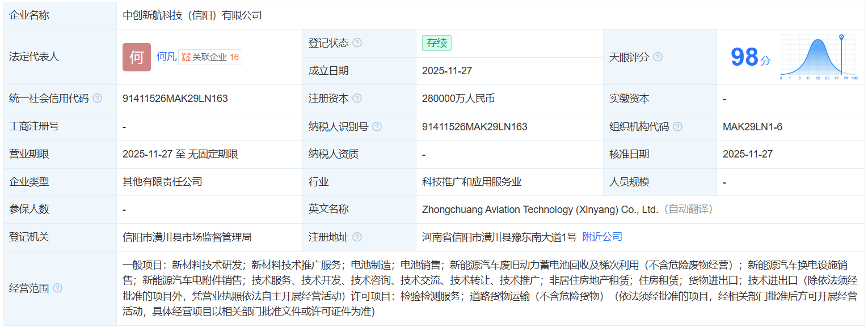Click the info icon beside 注册资本

tap(357, 99)
